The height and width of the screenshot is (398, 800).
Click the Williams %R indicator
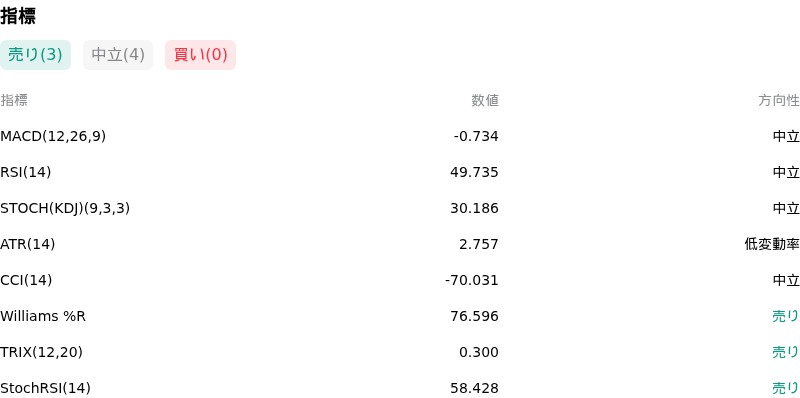point(43,317)
